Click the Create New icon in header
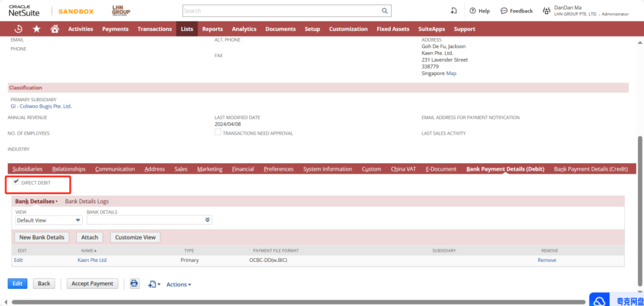The height and width of the screenshot is (306, 644). 454,11
